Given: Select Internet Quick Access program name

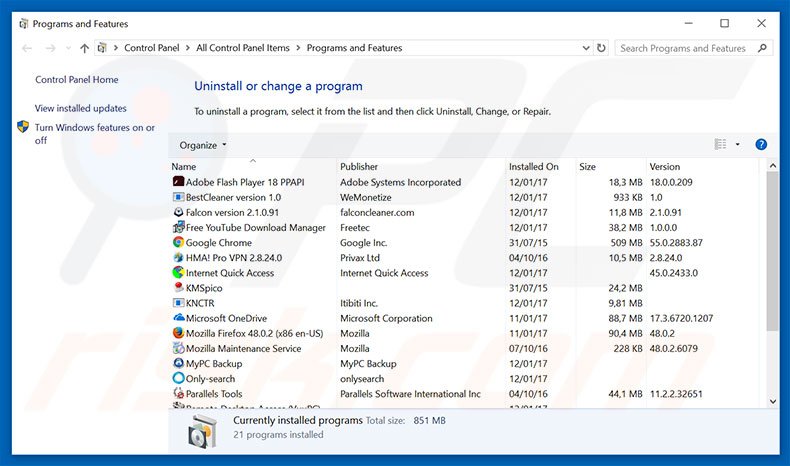Looking at the screenshot, I should pyautogui.click(x=230, y=273).
